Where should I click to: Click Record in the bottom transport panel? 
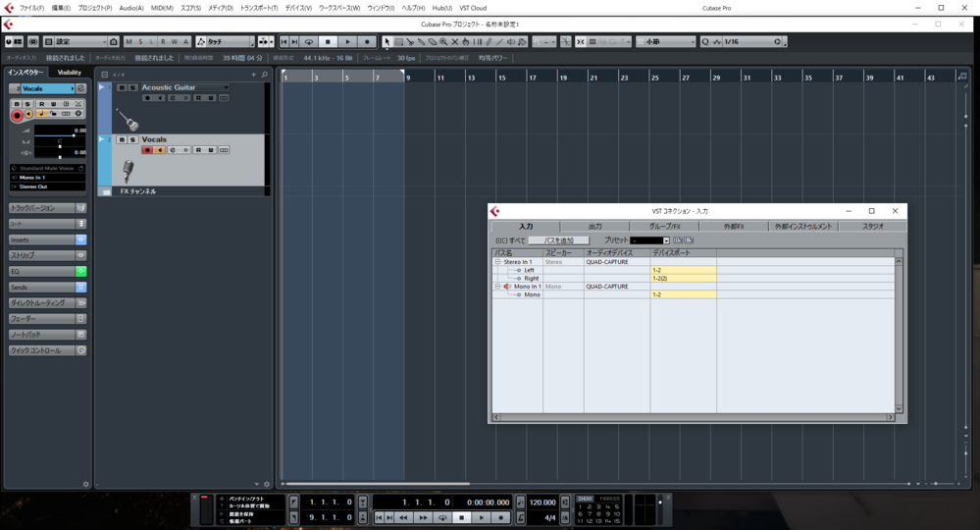click(x=500, y=517)
